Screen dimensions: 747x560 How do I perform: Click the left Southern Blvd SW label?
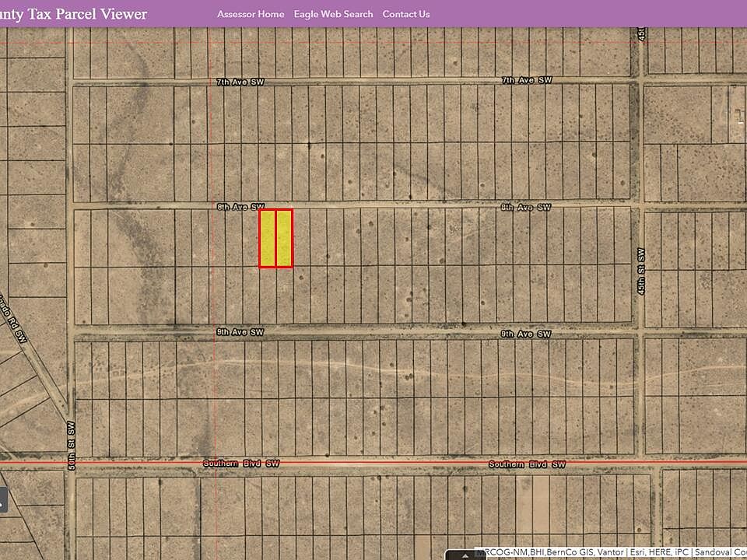click(x=241, y=464)
